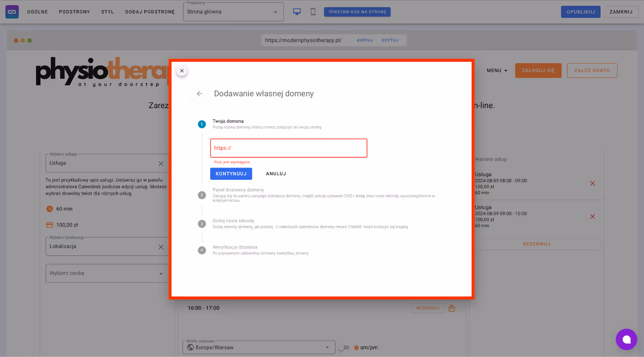Close the domain dialog with X
The width and height of the screenshot is (644, 357).
point(182,71)
